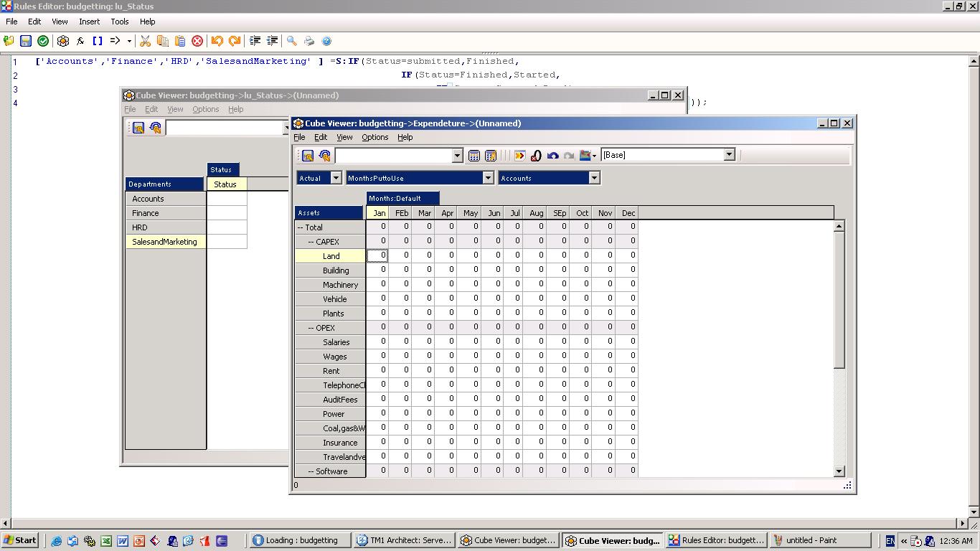Click the Months:Default column dimension button
980x551 pixels.
[403, 198]
